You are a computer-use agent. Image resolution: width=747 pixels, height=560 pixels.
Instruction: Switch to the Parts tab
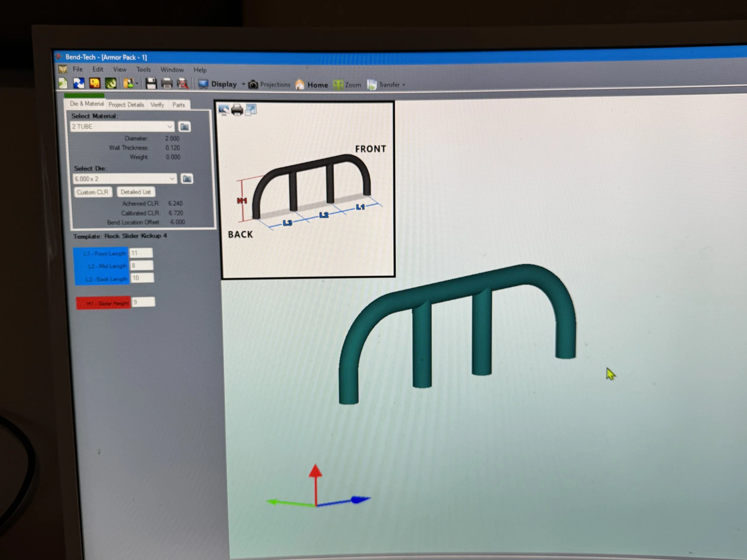coord(179,105)
